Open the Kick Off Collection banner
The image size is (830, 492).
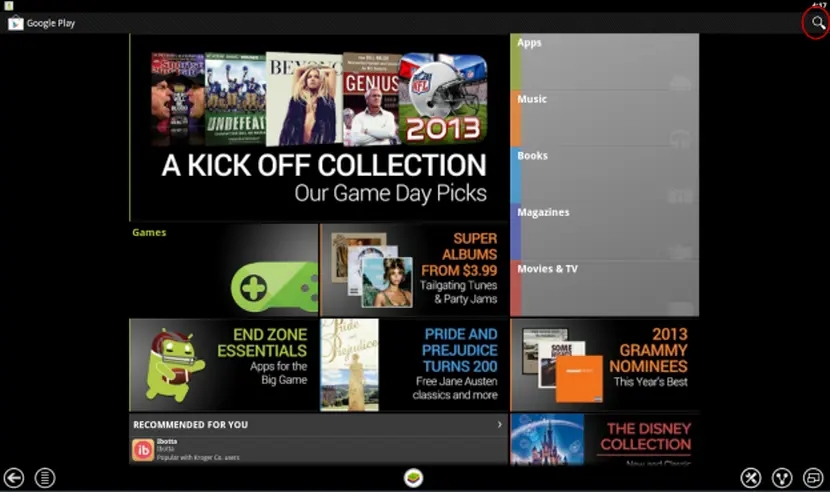(x=319, y=128)
